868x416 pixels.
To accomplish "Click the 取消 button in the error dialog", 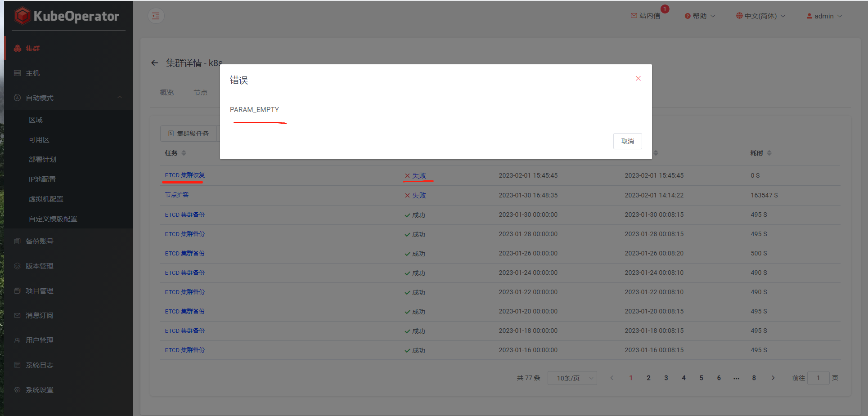I will 627,141.
